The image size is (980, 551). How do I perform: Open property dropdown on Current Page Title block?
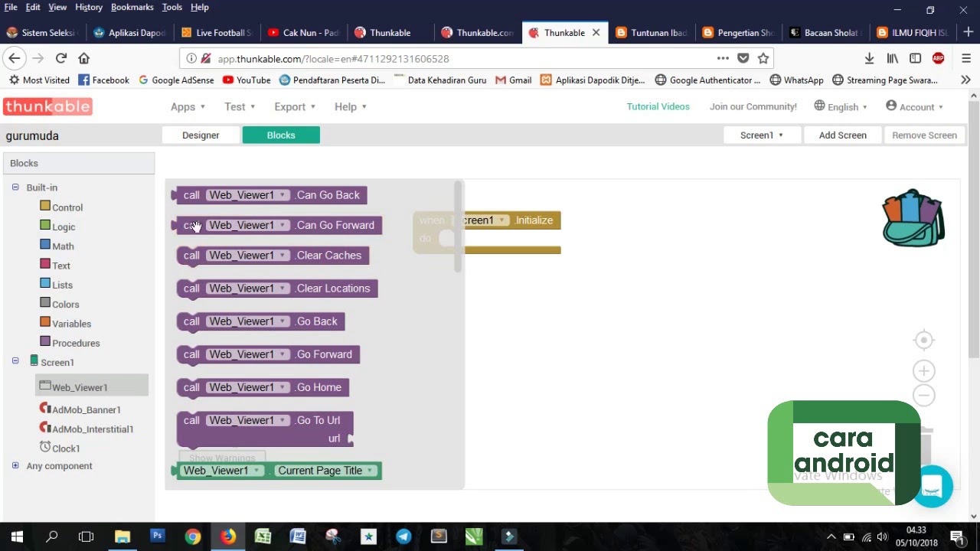pos(326,471)
